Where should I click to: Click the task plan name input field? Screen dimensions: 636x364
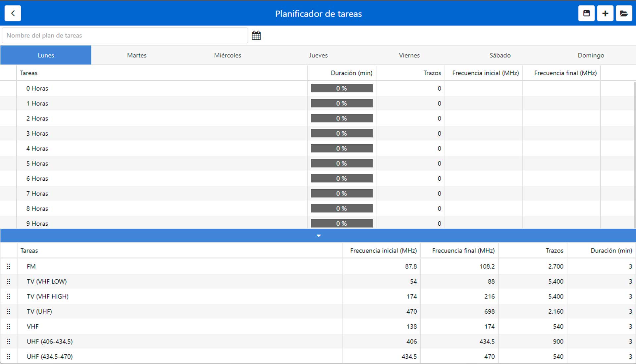[x=125, y=35]
